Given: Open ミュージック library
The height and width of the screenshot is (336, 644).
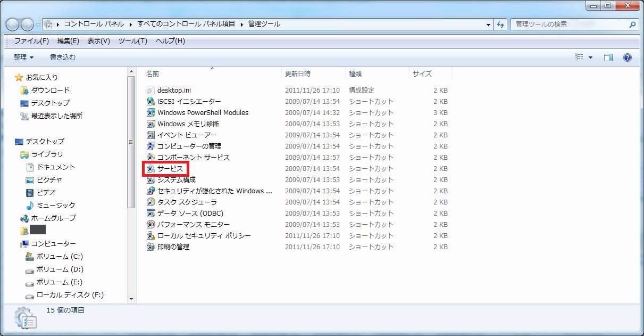Looking at the screenshot, I should point(51,206).
